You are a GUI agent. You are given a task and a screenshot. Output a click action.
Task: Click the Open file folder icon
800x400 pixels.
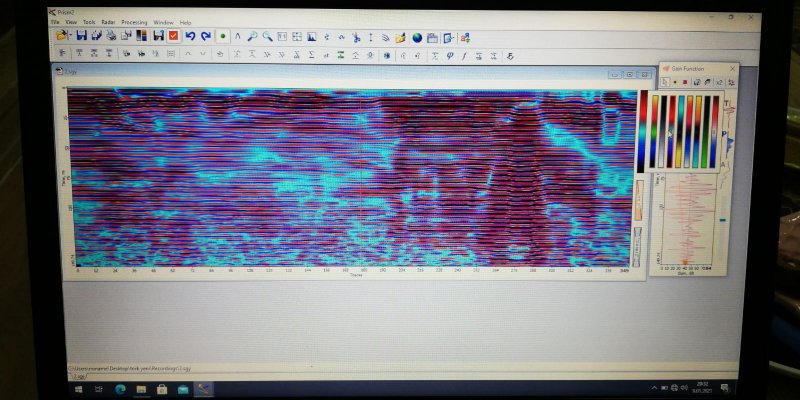coord(62,36)
